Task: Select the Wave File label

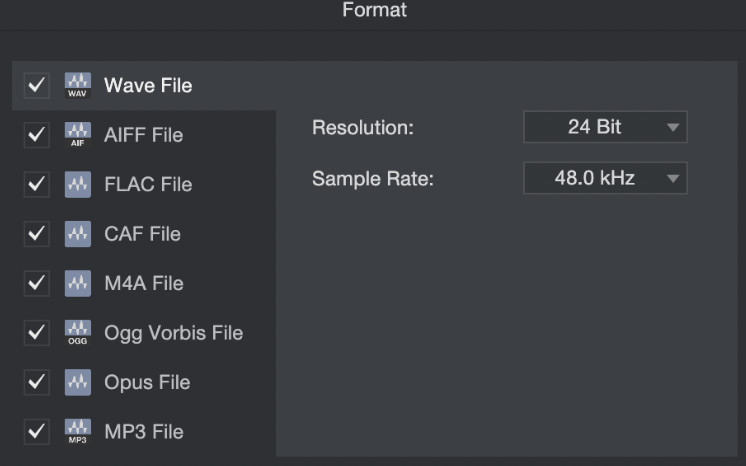Action: [x=148, y=86]
